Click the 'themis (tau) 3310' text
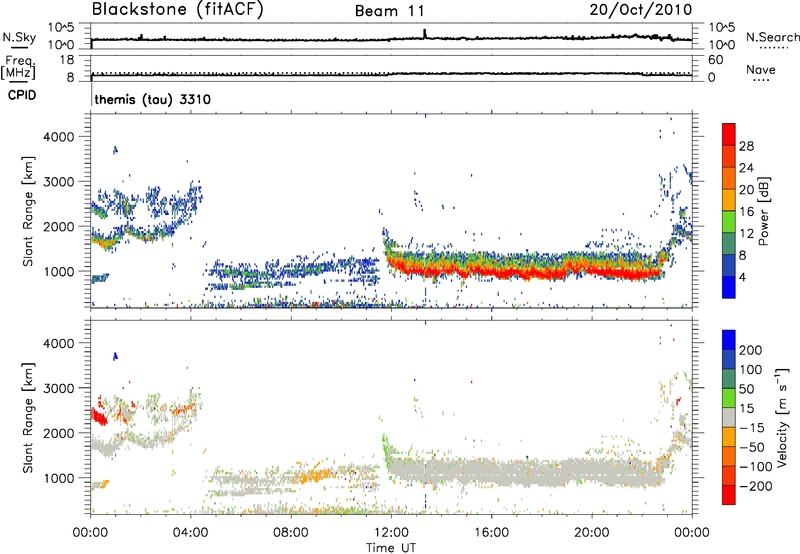Viewport: 800px width, 554px height. [x=153, y=99]
